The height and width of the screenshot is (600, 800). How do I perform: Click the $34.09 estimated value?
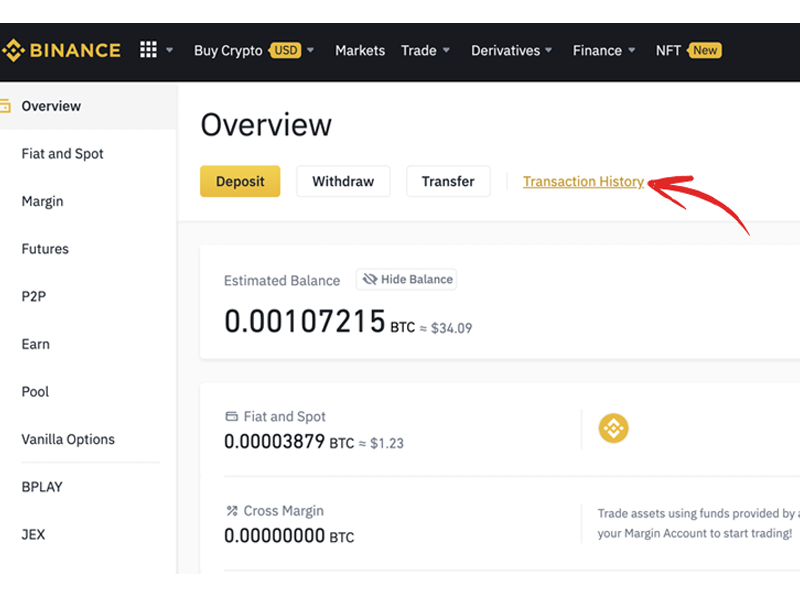click(452, 328)
